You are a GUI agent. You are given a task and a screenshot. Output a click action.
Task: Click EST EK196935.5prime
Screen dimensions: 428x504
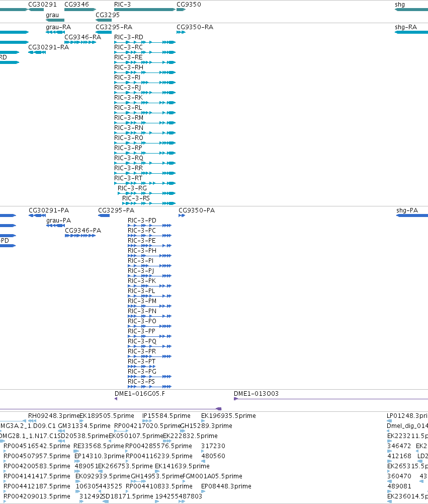coord(203,421)
